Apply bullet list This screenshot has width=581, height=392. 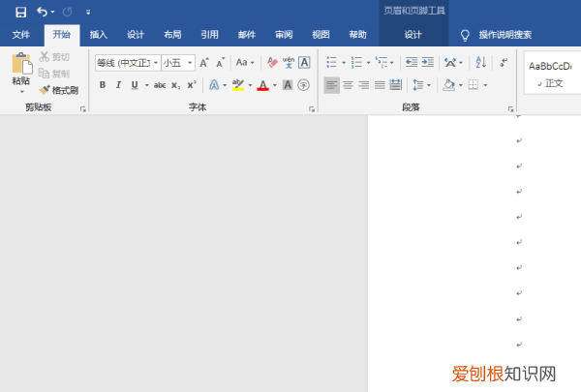click(x=331, y=62)
